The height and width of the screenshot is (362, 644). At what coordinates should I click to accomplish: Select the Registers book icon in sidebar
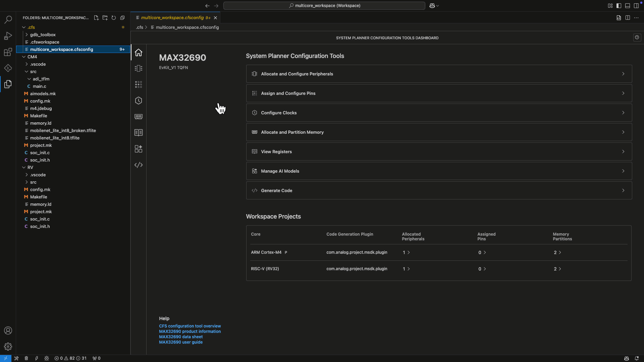point(139,133)
